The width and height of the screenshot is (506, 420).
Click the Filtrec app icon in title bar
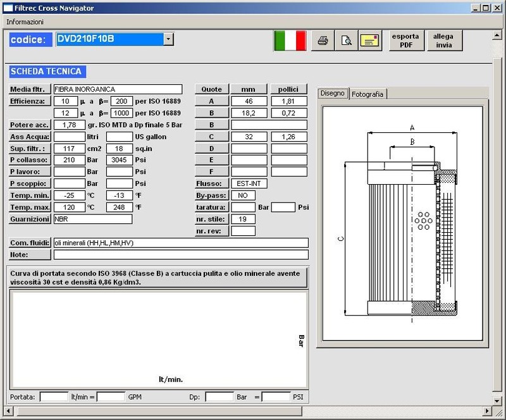pyautogui.click(x=7, y=8)
